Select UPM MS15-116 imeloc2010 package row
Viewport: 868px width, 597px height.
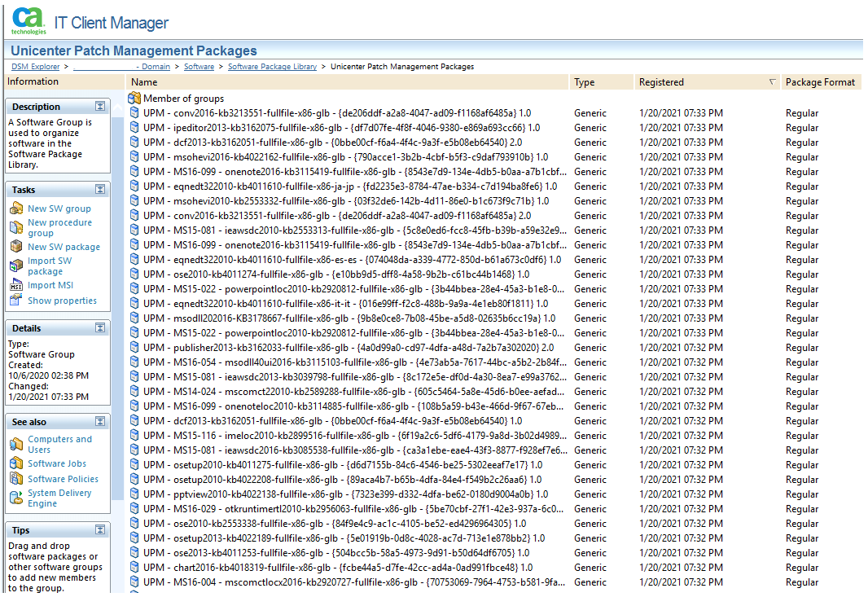[x=494, y=436]
